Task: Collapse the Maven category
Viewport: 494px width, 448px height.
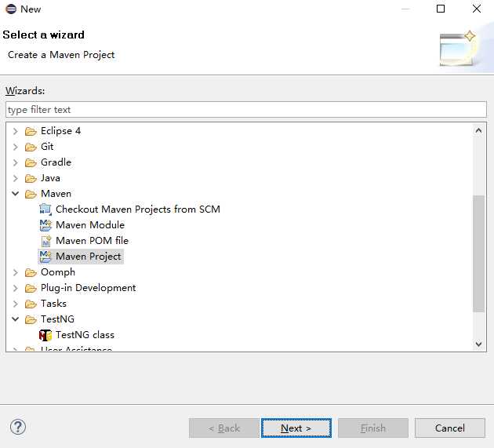Action: click(x=15, y=194)
